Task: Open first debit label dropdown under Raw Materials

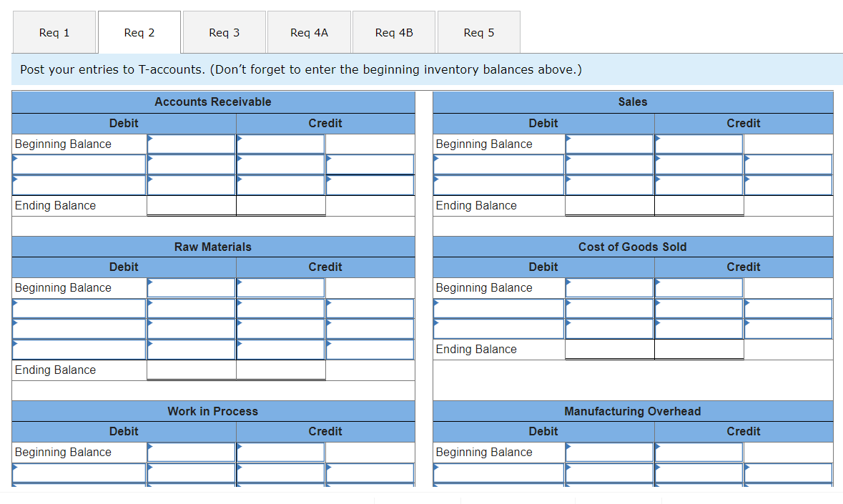Action: coord(79,308)
